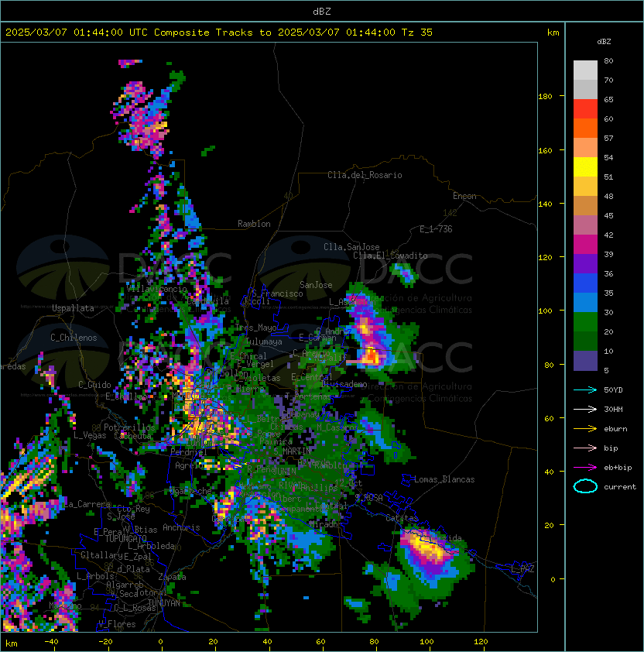
Task: Click the 'Clla.del_Rosario' map label
Action: click(x=365, y=175)
